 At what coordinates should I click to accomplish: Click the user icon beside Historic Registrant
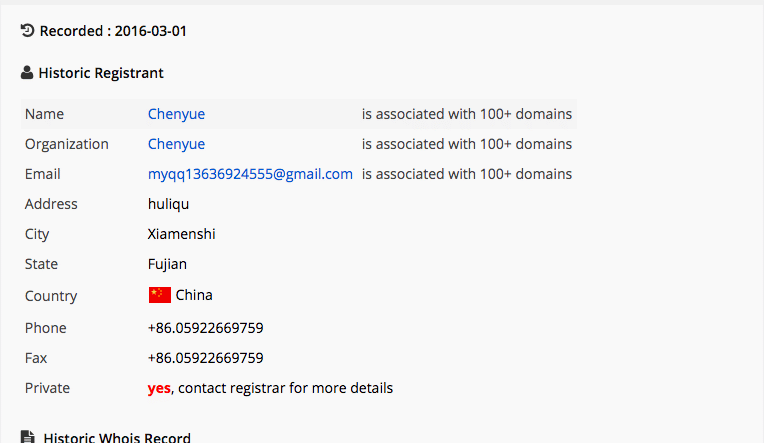pyautogui.click(x=27, y=73)
